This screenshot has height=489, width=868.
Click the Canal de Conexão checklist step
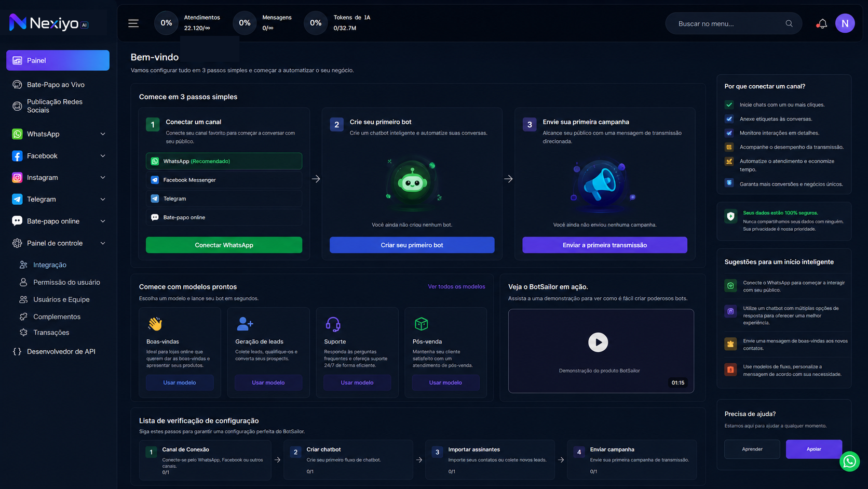click(x=205, y=460)
